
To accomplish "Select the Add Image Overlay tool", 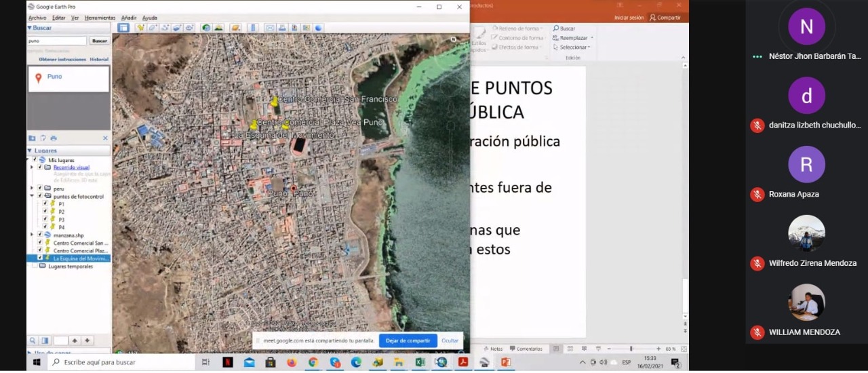I will pyautogui.click(x=177, y=28).
